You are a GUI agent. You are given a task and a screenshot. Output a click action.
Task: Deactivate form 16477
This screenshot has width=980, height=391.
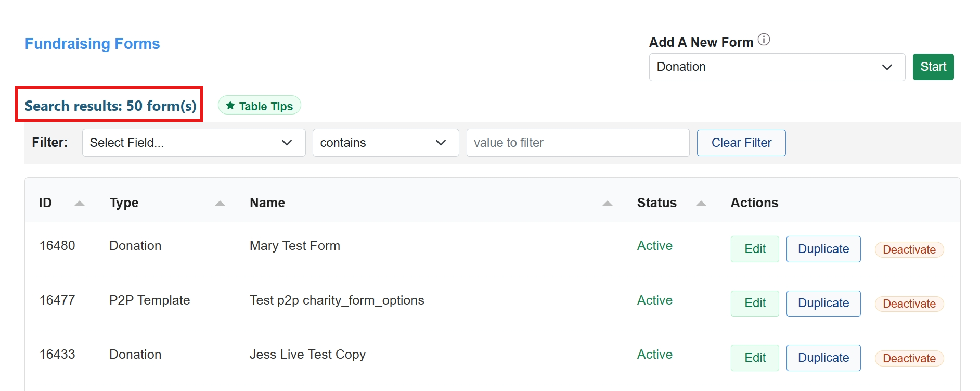tap(909, 304)
